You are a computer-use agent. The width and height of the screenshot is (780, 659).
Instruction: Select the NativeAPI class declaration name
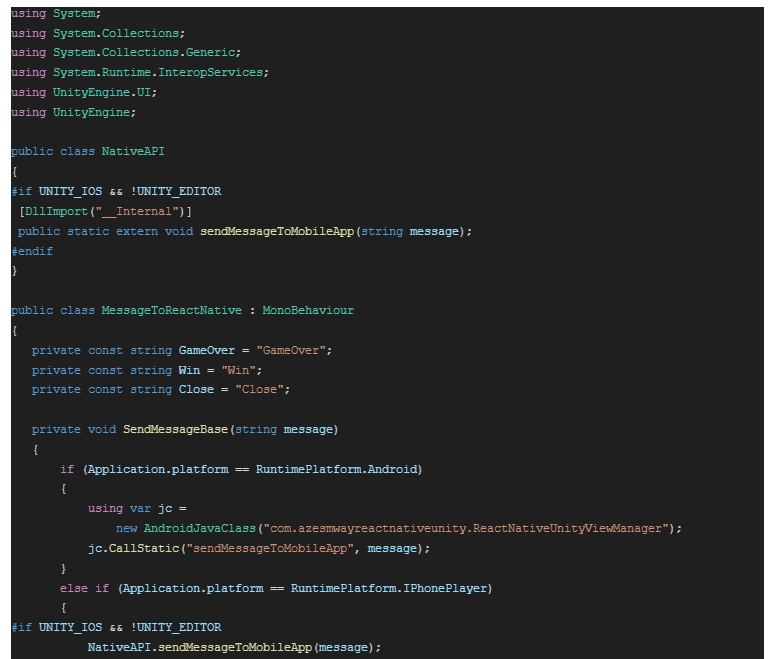133,151
